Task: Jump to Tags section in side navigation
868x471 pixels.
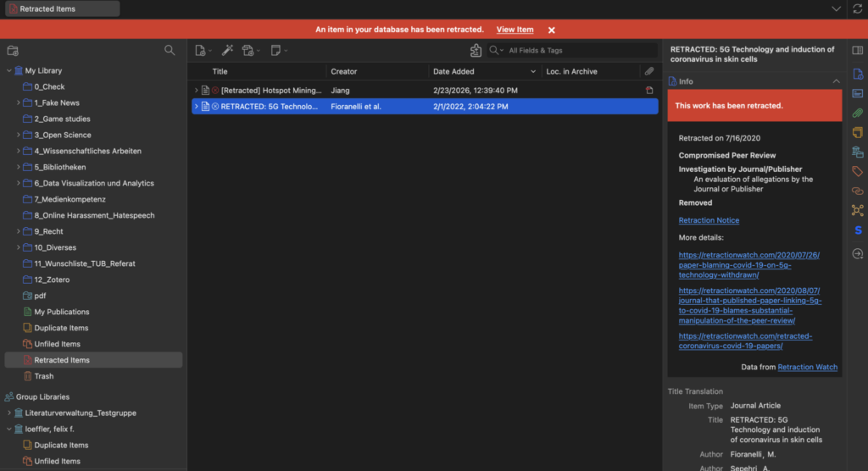Action: (858, 171)
